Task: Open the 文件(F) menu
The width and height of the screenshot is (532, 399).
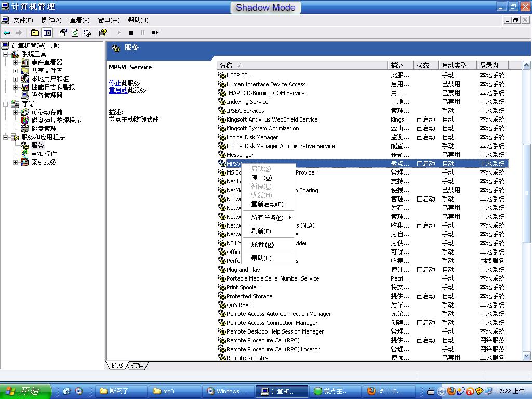Action: [23, 20]
